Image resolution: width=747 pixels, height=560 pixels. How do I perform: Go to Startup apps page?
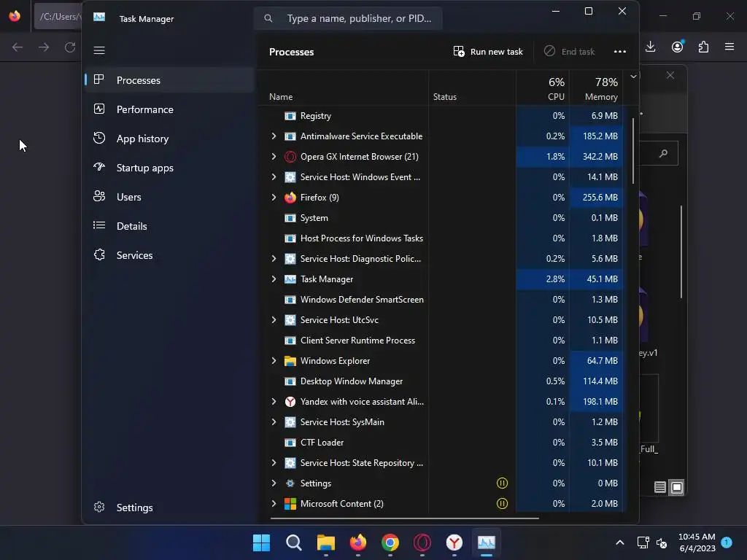pyautogui.click(x=145, y=168)
